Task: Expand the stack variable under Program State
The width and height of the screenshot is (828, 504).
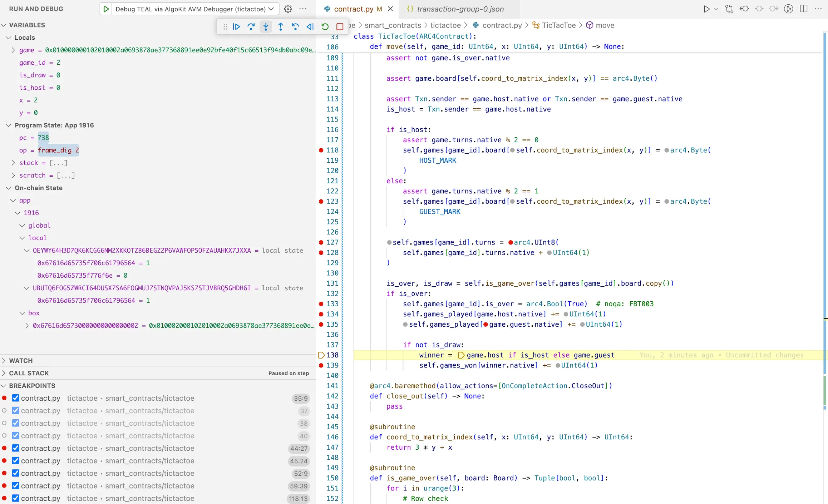Action: pyautogui.click(x=14, y=163)
